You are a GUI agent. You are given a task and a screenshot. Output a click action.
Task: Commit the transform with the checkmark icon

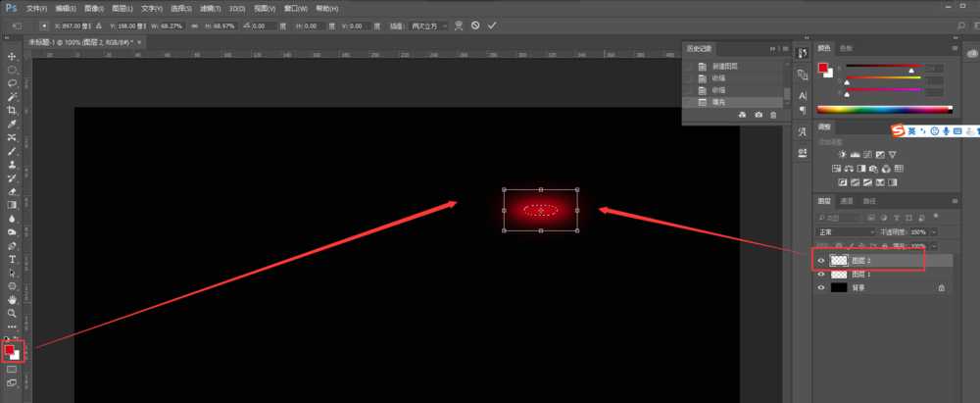pyautogui.click(x=491, y=25)
